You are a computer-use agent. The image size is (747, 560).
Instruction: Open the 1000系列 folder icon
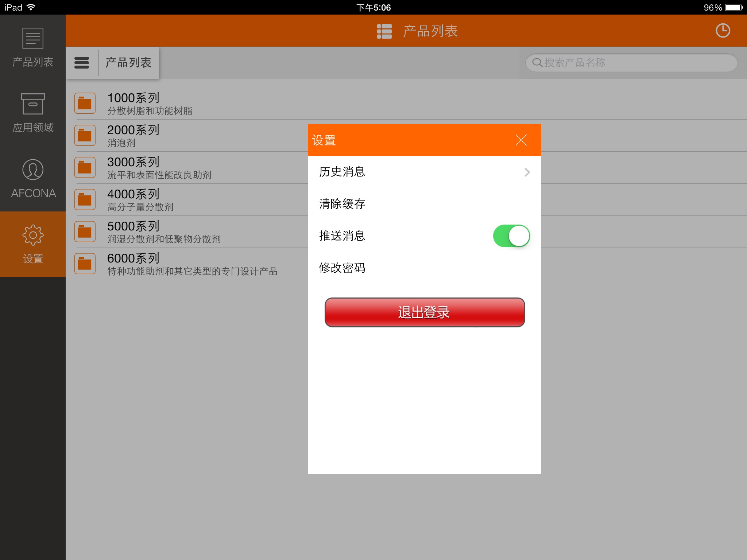pyautogui.click(x=85, y=103)
